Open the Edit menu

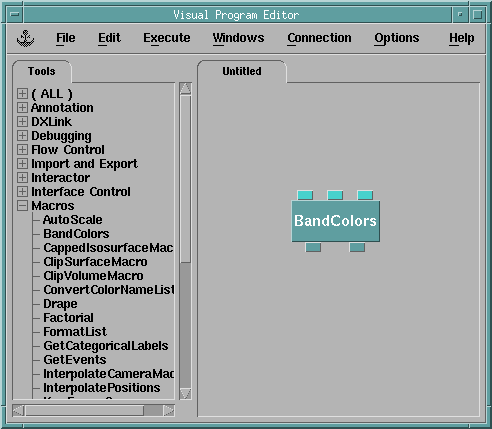coord(109,38)
